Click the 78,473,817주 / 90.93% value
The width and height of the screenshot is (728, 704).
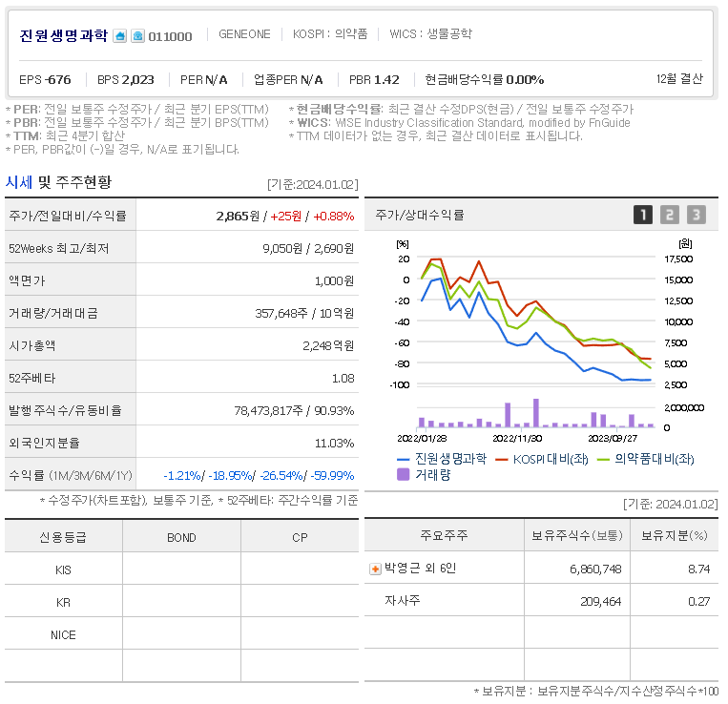[295, 411]
